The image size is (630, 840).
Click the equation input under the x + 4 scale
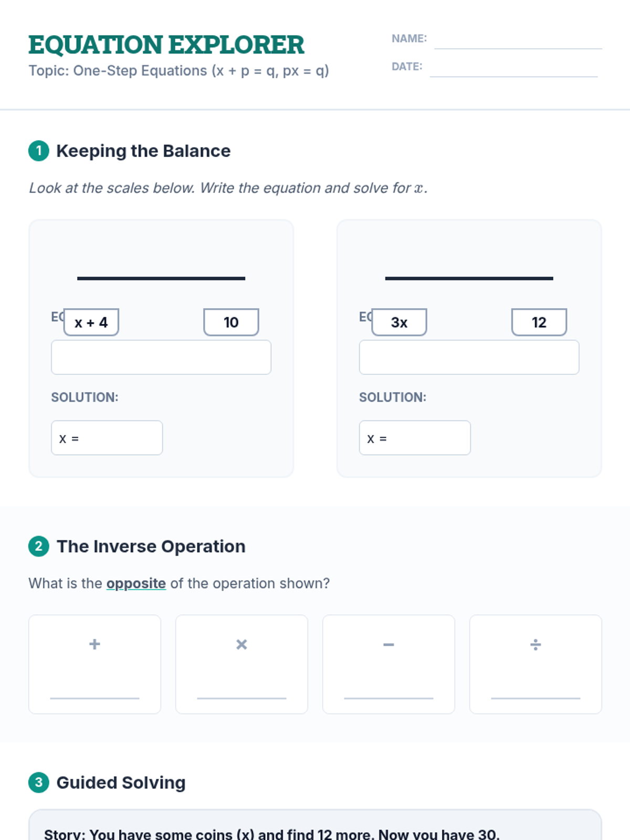point(161,358)
